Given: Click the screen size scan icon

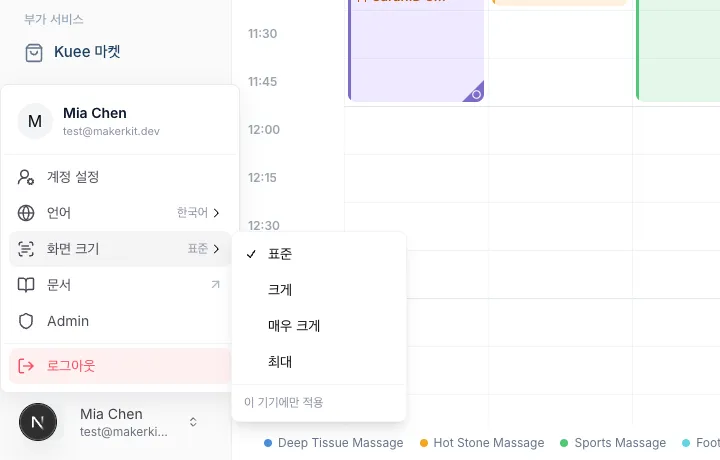Looking at the screenshot, I should (26, 249).
